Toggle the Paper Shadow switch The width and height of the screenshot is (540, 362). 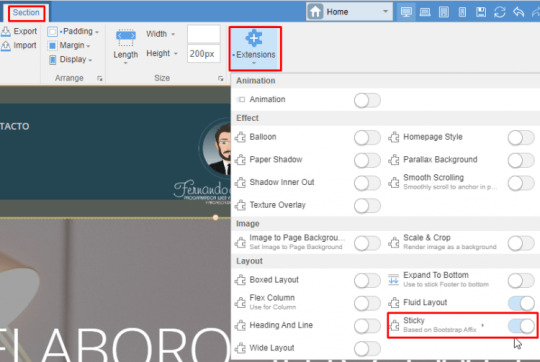point(367,161)
